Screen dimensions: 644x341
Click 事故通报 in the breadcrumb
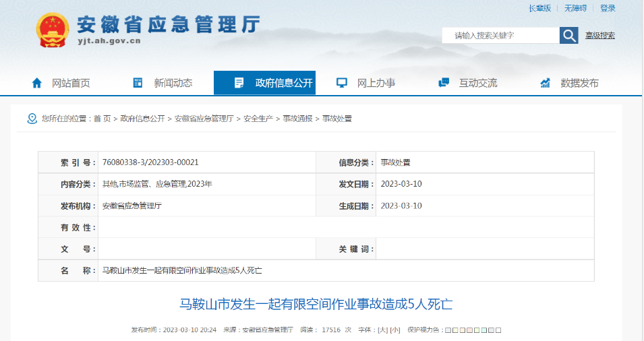coord(298,119)
